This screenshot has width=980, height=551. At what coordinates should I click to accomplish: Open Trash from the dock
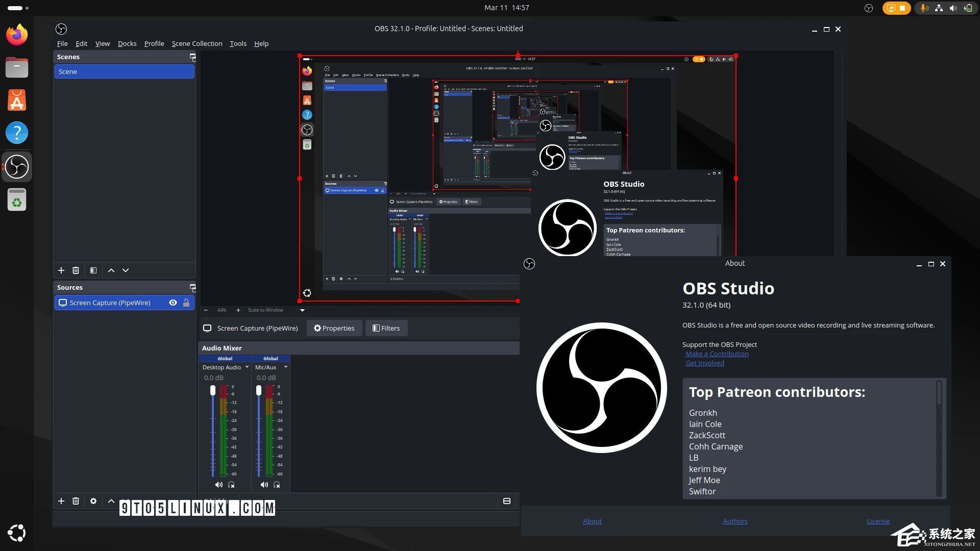pos(17,199)
